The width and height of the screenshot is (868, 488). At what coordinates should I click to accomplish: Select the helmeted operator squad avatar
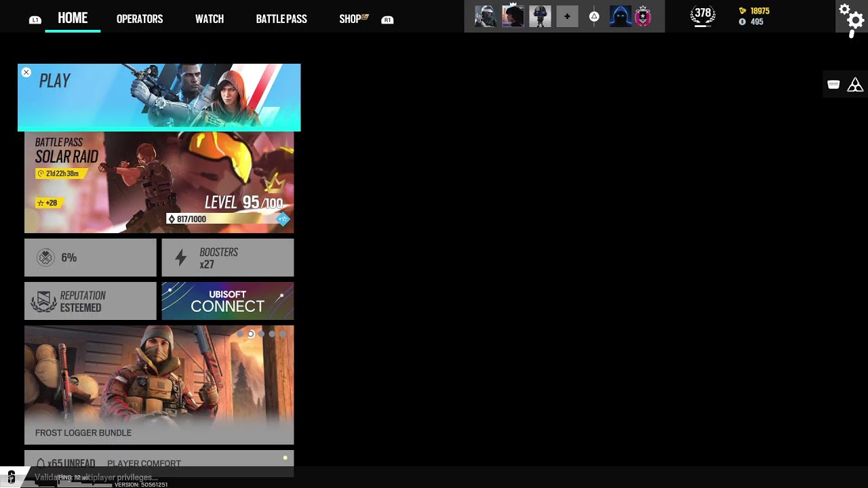click(486, 16)
